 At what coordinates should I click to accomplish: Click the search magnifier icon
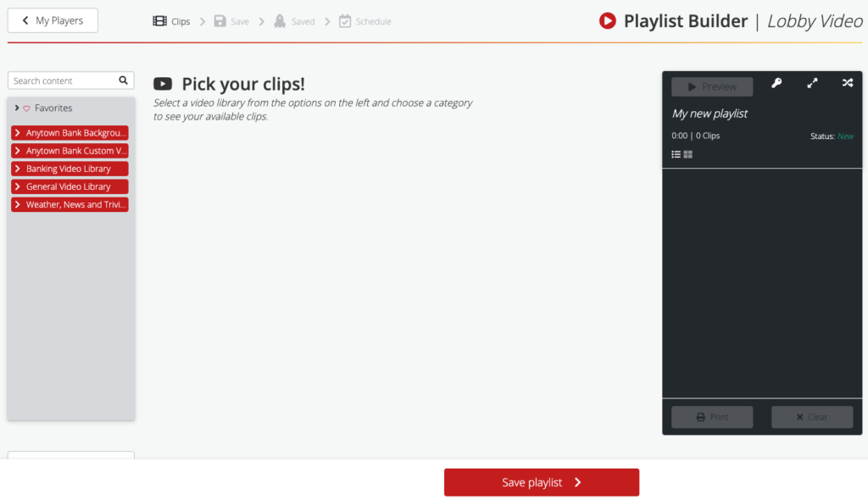[x=123, y=81]
